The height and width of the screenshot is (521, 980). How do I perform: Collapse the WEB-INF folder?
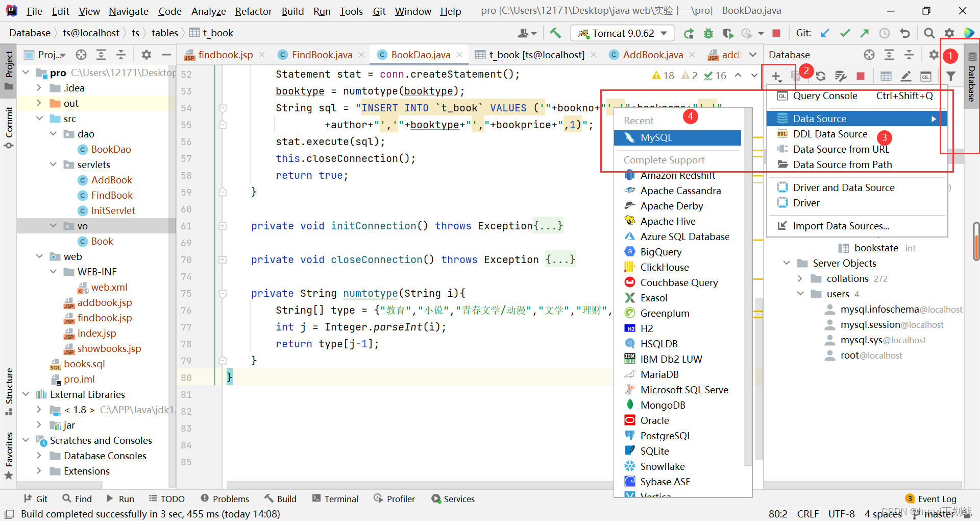click(53, 272)
